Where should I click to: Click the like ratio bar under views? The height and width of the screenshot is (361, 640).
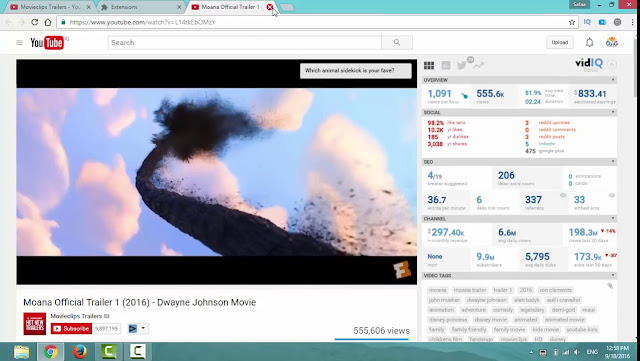(x=371, y=339)
